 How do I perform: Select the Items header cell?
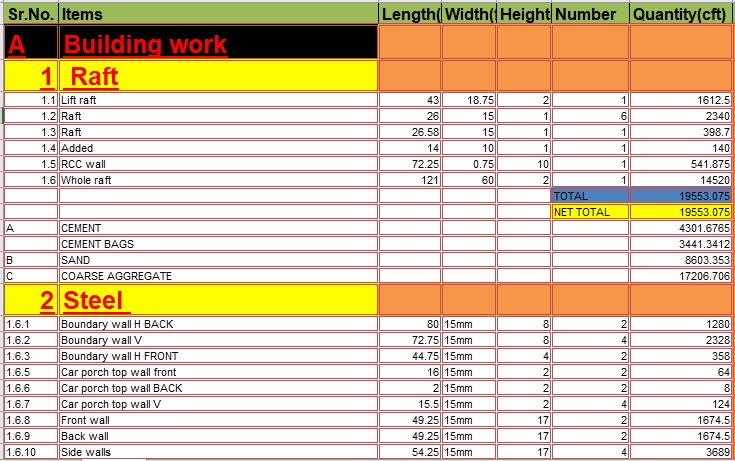[218, 14]
